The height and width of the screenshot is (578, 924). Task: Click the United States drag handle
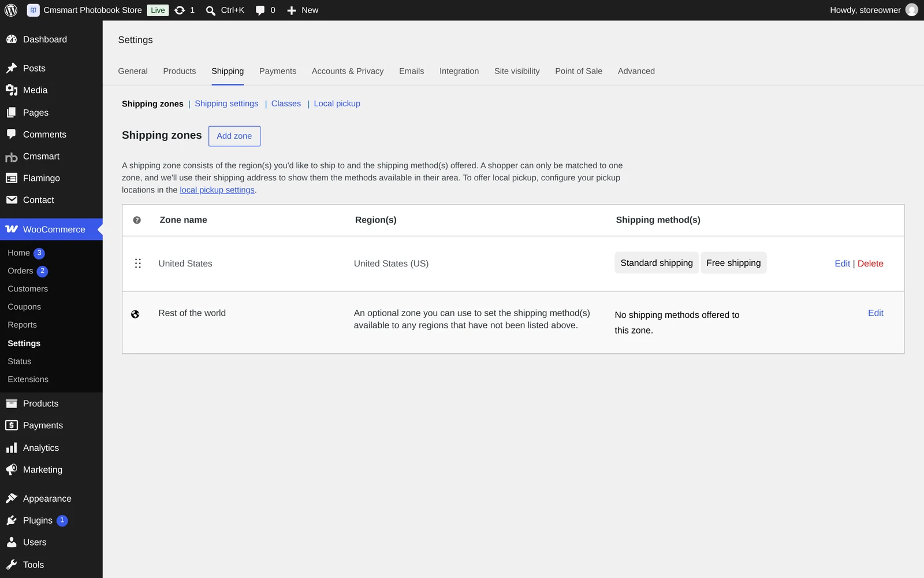(x=138, y=264)
